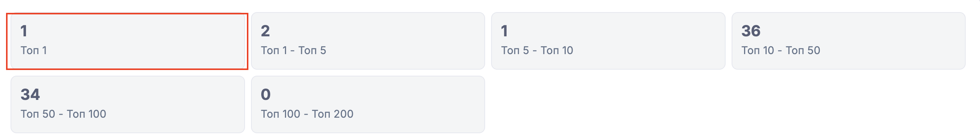Click the 'Топ 1 - Топ 5' label
980x137 pixels.
coord(293,50)
